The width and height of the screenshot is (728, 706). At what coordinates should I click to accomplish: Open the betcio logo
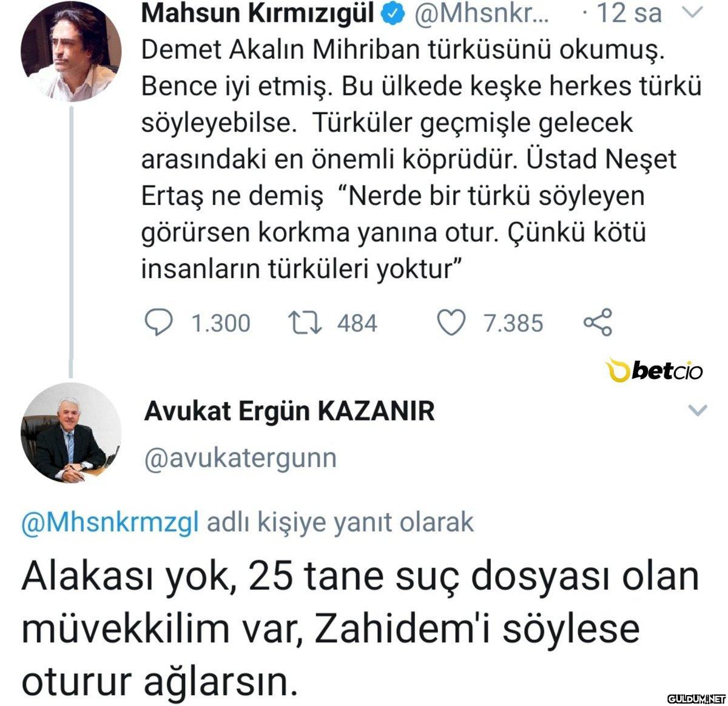pyautogui.click(x=656, y=371)
